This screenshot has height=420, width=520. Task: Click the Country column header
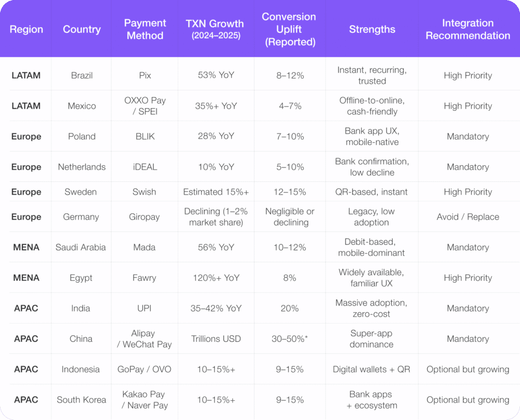coord(81,29)
